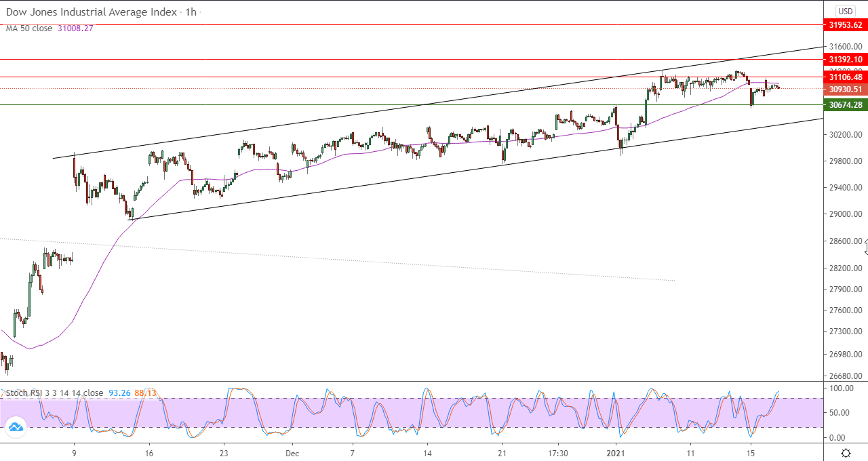This screenshot has height=461, width=868.
Task: Select the green price label 30674.28
Action: [x=845, y=104]
